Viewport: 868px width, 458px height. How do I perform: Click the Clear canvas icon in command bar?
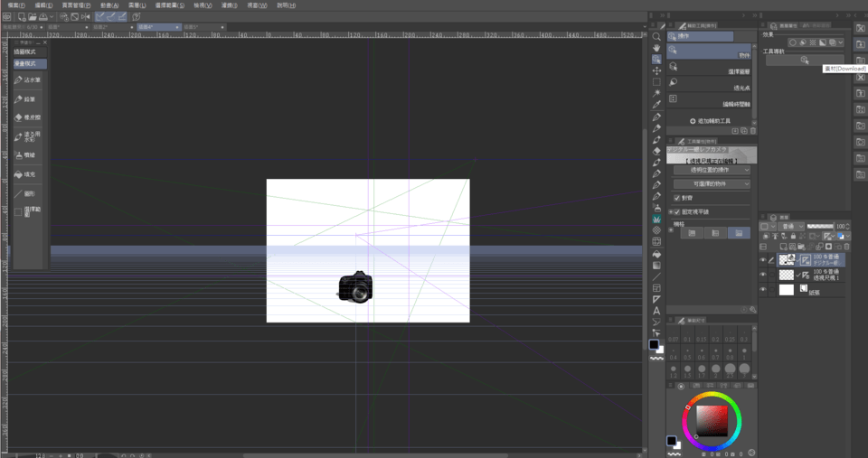75,16
